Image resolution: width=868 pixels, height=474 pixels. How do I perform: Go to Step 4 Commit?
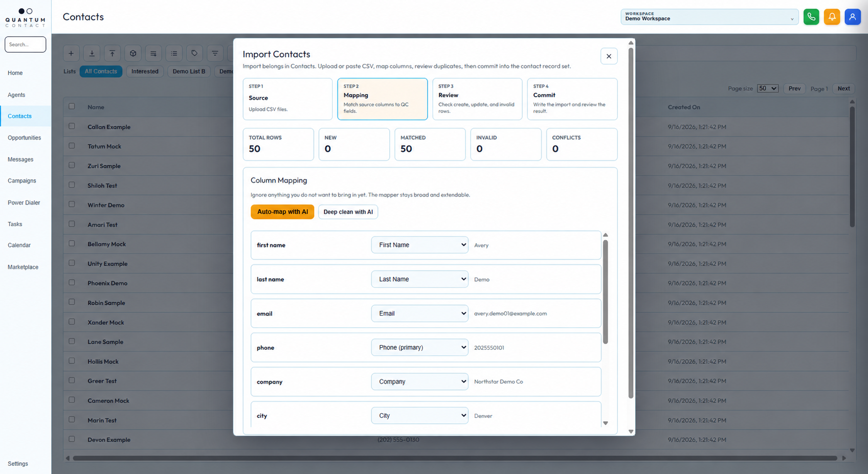click(572, 99)
